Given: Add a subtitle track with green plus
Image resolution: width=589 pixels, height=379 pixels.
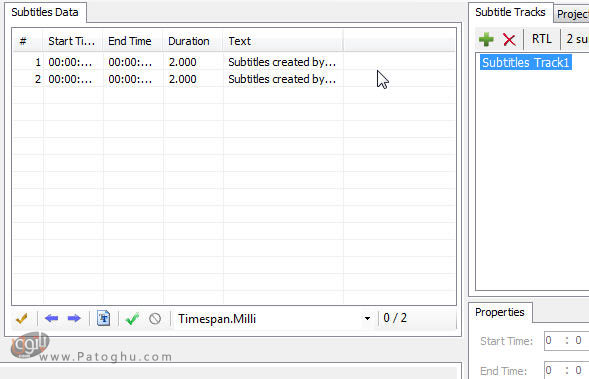Looking at the screenshot, I should coord(486,39).
